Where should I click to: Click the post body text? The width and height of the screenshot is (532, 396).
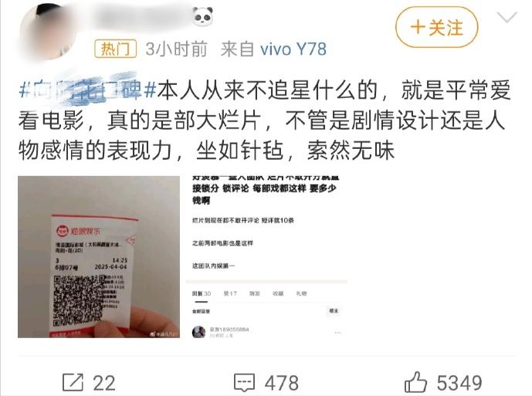pos(265,120)
